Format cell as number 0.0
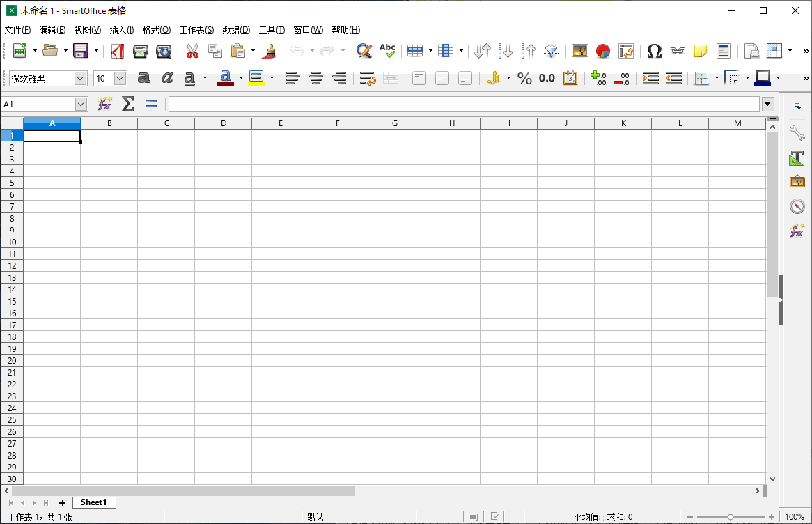Image resolution: width=812 pixels, height=524 pixels. 547,78
